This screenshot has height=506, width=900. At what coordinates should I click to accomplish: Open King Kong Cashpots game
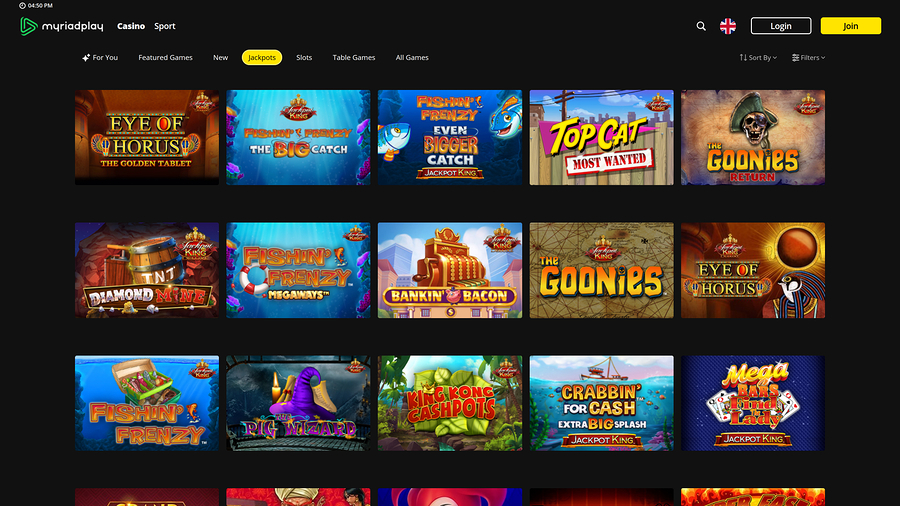click(x=450, y=403)
